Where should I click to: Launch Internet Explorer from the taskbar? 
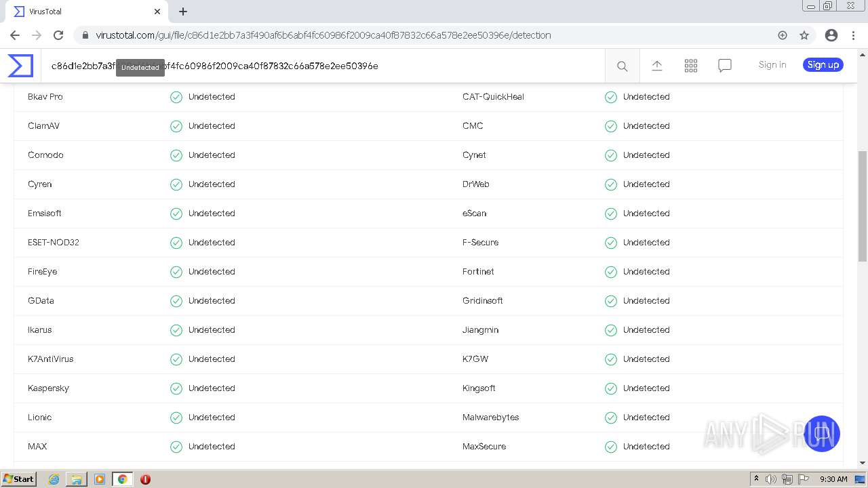point(54,479)
